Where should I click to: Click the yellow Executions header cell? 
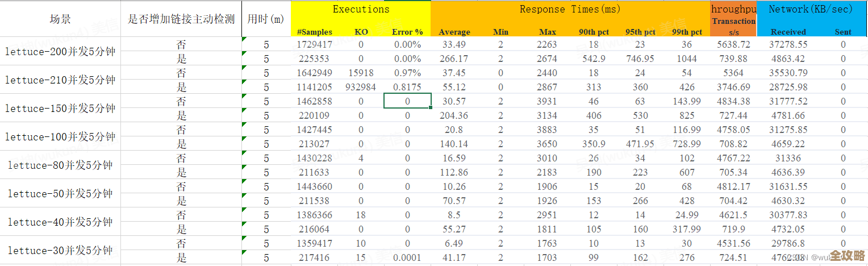coord(361,10)
